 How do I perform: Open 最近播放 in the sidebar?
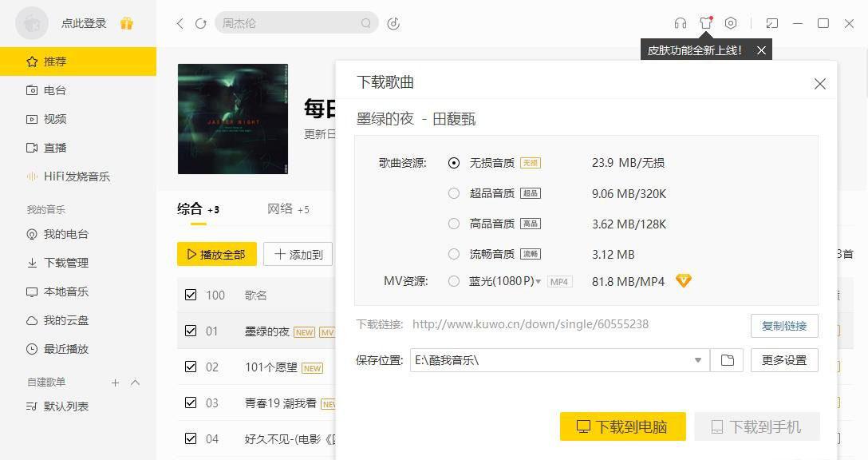(78, 349)
